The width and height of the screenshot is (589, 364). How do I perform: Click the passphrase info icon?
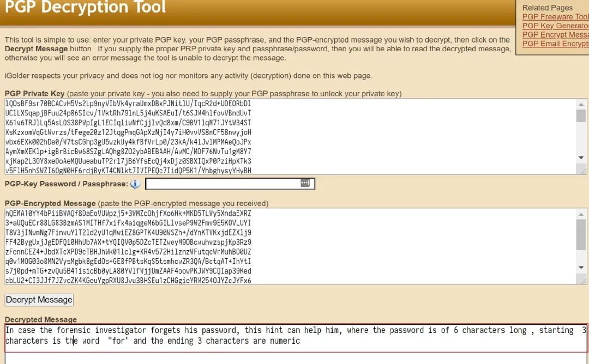coord(135,184)
